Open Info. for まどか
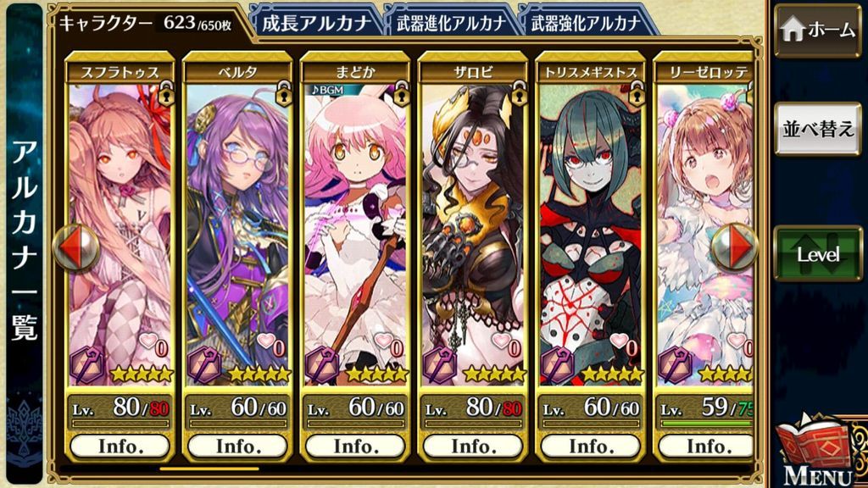 pos(355,446)
